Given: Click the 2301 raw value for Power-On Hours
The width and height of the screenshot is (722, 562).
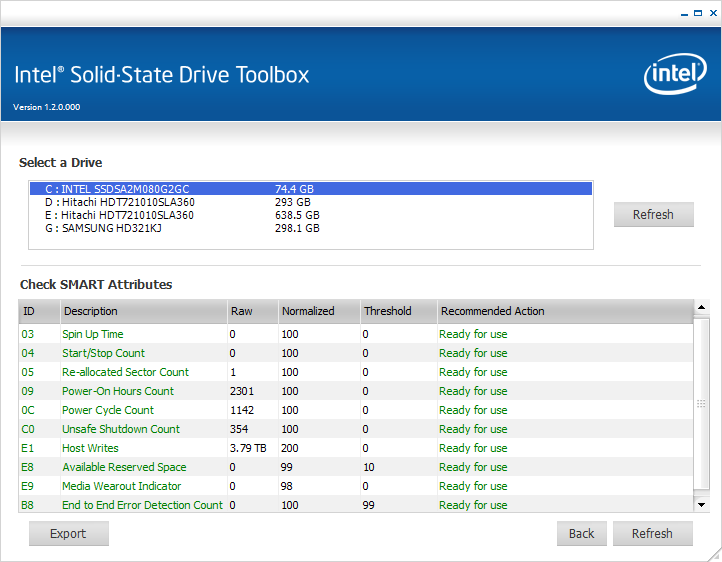Looking at the screenshot, I should [x=242, y=391].
